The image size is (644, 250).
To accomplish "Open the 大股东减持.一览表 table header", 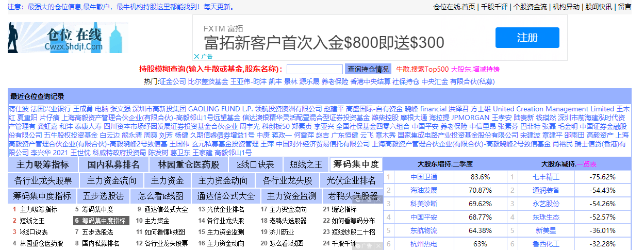I will click(569, 164).
